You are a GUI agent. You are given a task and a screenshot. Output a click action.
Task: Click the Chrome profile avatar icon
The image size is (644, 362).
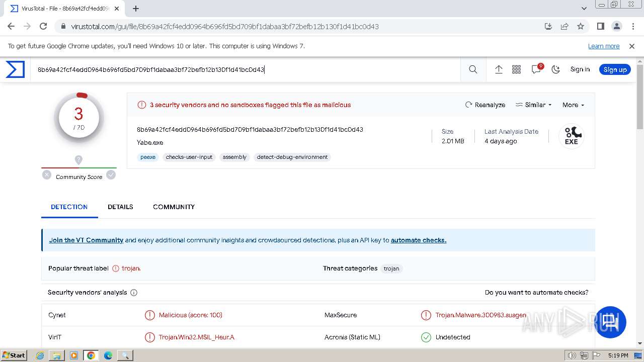616,26
